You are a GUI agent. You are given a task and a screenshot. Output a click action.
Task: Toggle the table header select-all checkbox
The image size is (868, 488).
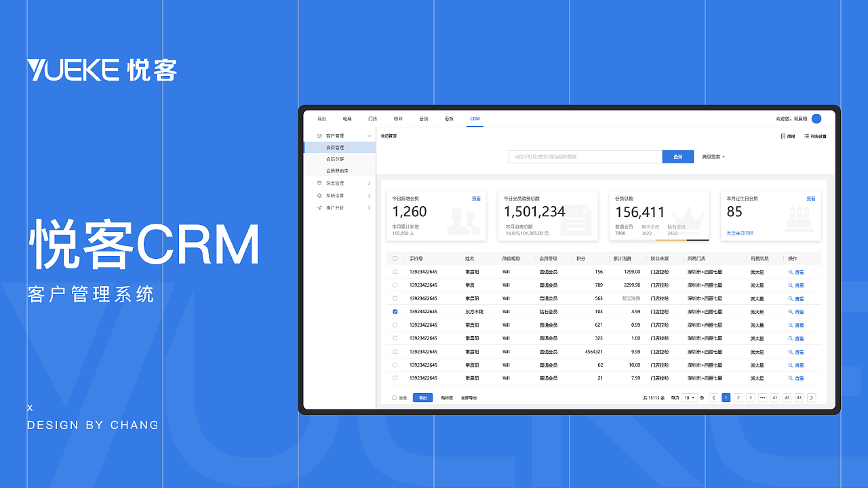[395, 258]
